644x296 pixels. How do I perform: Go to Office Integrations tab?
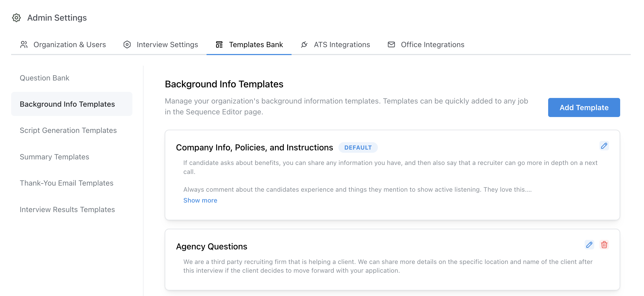coord(432,44)
